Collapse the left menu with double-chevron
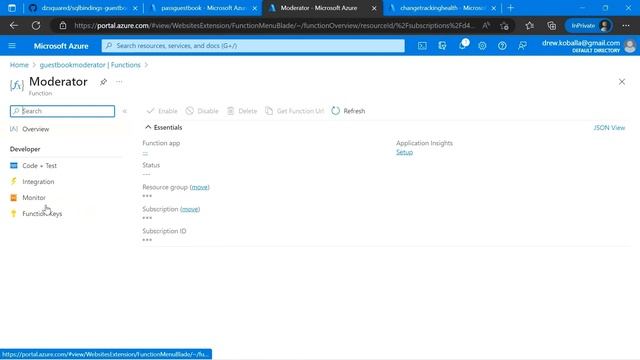This screenshot has width=640, height=360. 124,111
